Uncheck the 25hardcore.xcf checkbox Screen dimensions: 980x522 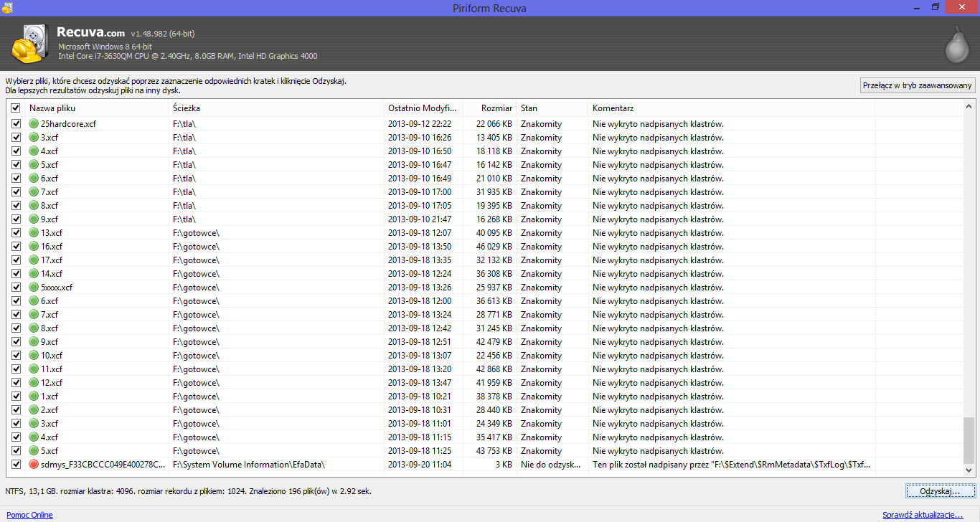[16, 124]
